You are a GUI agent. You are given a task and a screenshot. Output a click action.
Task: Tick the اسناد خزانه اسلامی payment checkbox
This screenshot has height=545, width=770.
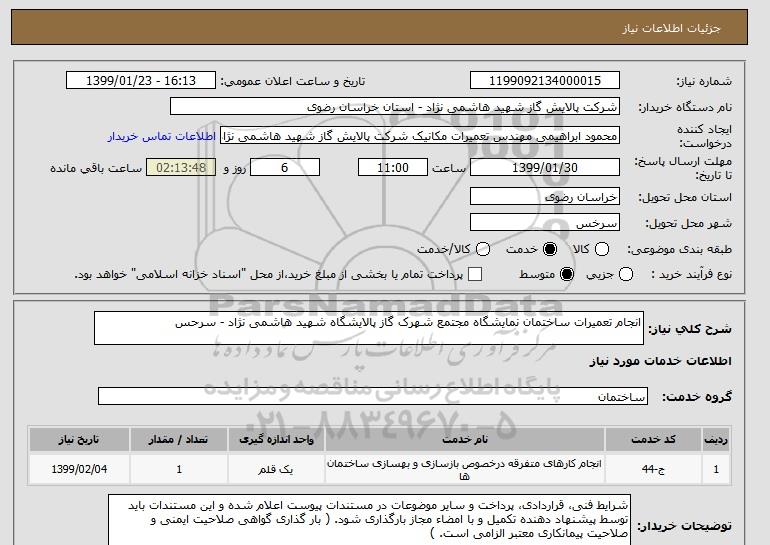[475, 274]
